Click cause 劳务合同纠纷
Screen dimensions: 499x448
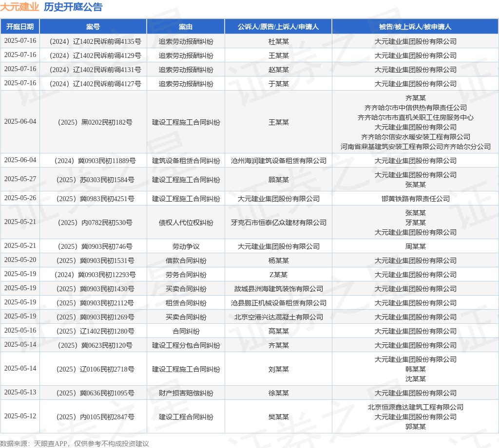click(186, 275)
